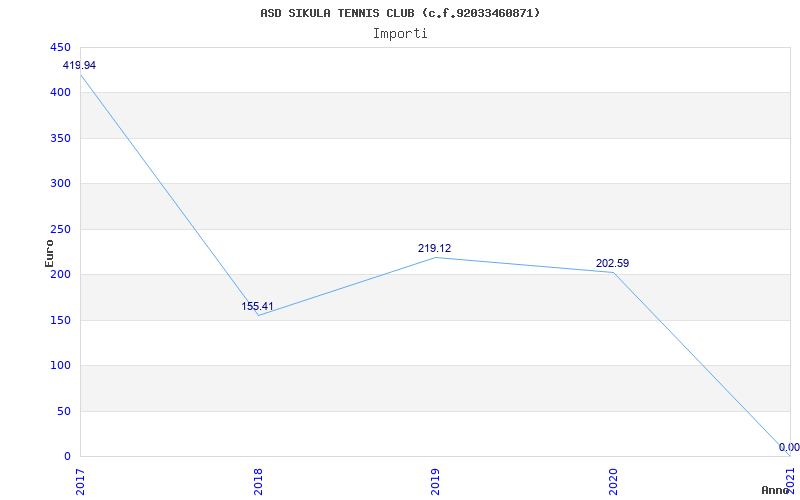Click the 50 y-axis value
This screenshot has height=500, width=800.
64,411
